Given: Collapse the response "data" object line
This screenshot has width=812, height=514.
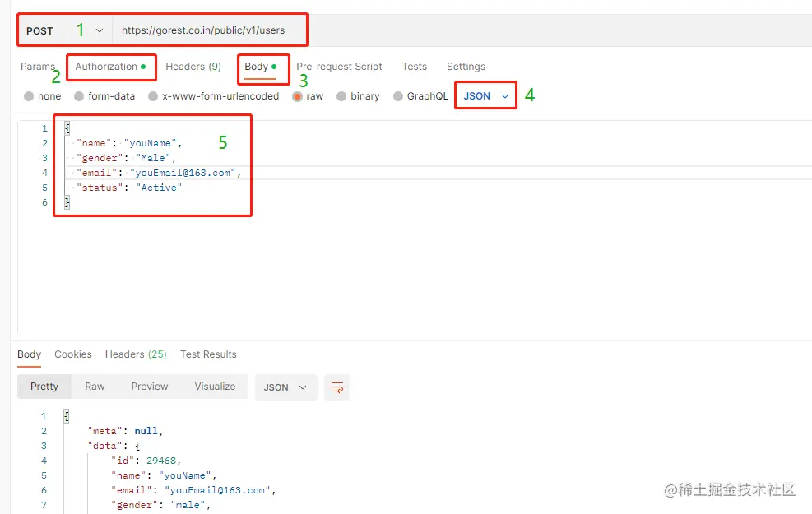Looking at the screenshot, I should pyautogui.click(x=114, y=446).
